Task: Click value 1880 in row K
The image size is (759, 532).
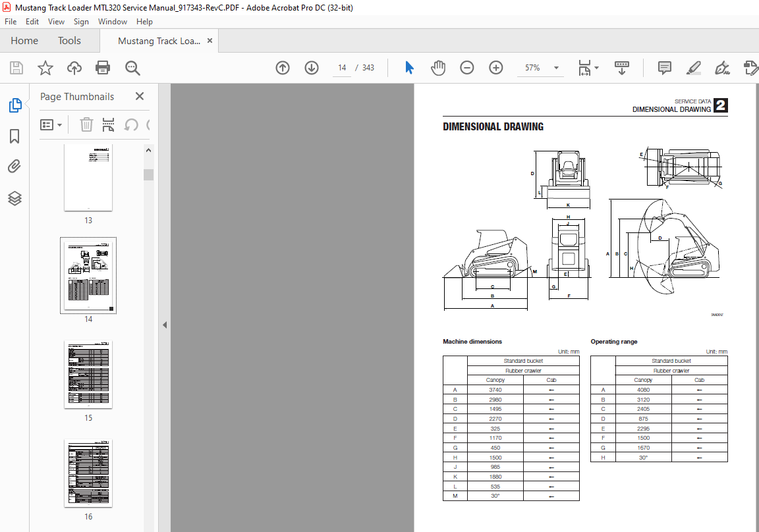Action: pos(495,477)
